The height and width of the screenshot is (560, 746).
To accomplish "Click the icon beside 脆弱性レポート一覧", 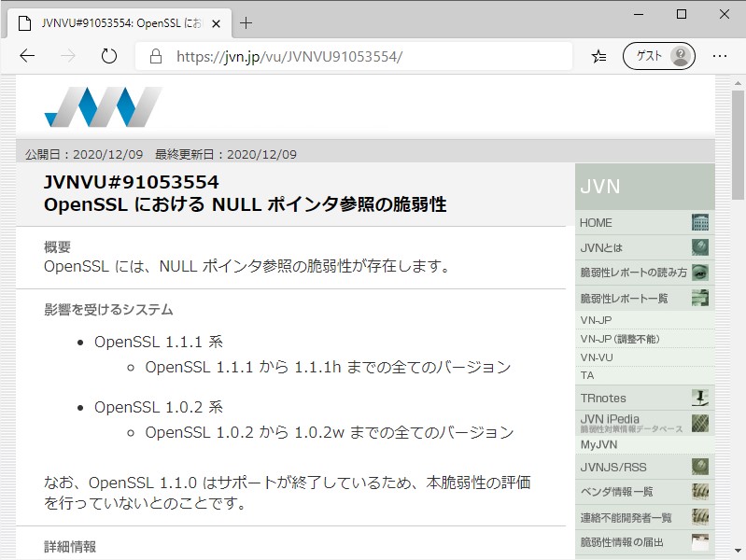I will point(700,298).
